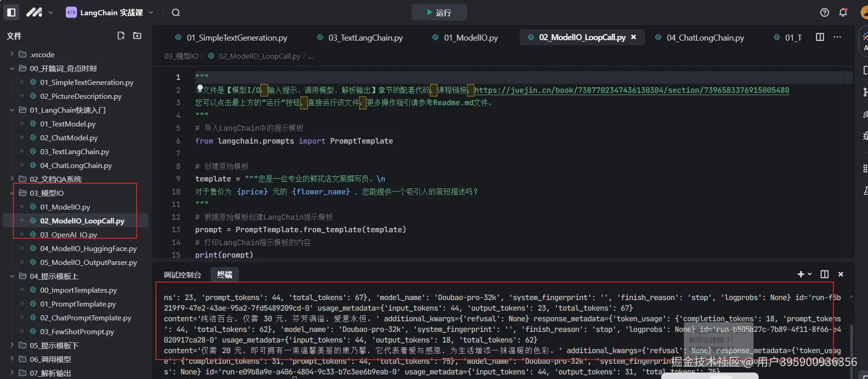Collapse the 03_模型IO folder
This screenshot has width=868, height=379.
click(12, 193)
